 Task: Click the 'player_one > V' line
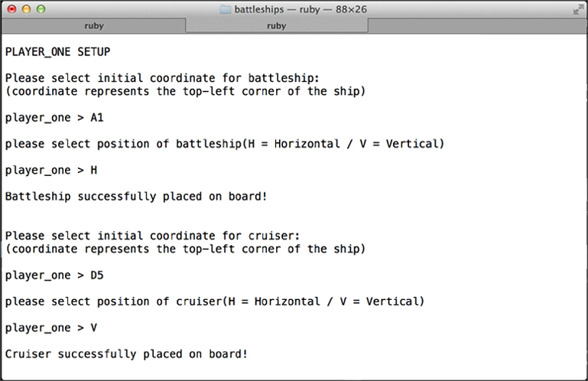pos(51,327)
